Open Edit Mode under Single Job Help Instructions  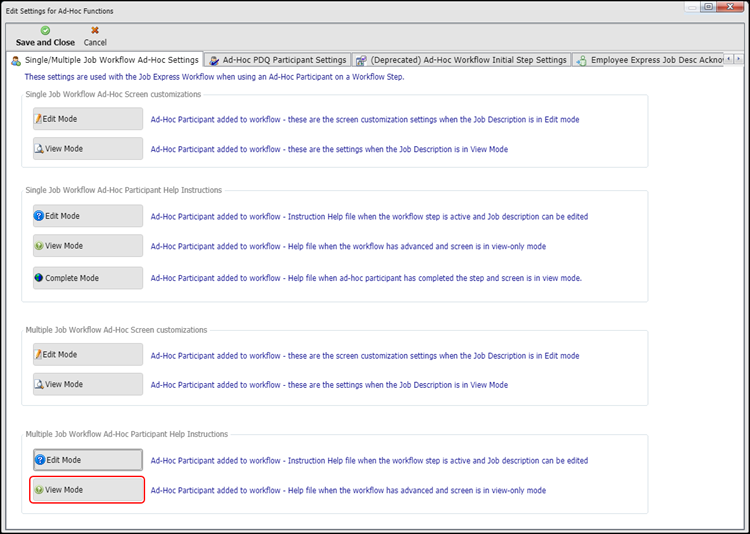(x=88, y=216)
